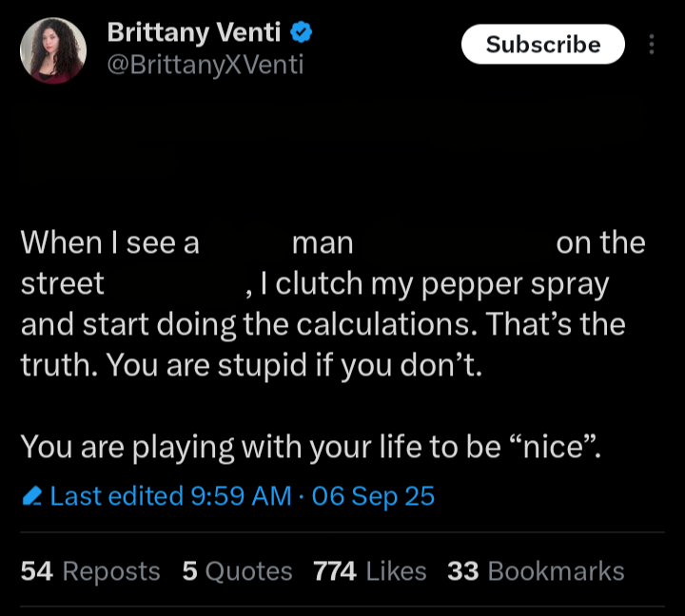This screenshot has height=616, width=685.
Task: Open the @BrittanyXVenti handle link
Action: tap(205, 65)
